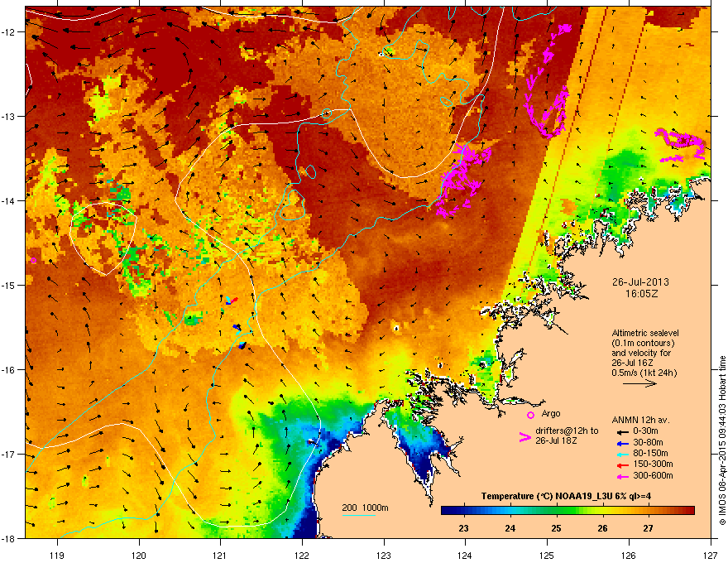Click the blue 30-80m arrow legend symbol
The image size is (728, 563).
pyautogui.click(x=621, y=443)
